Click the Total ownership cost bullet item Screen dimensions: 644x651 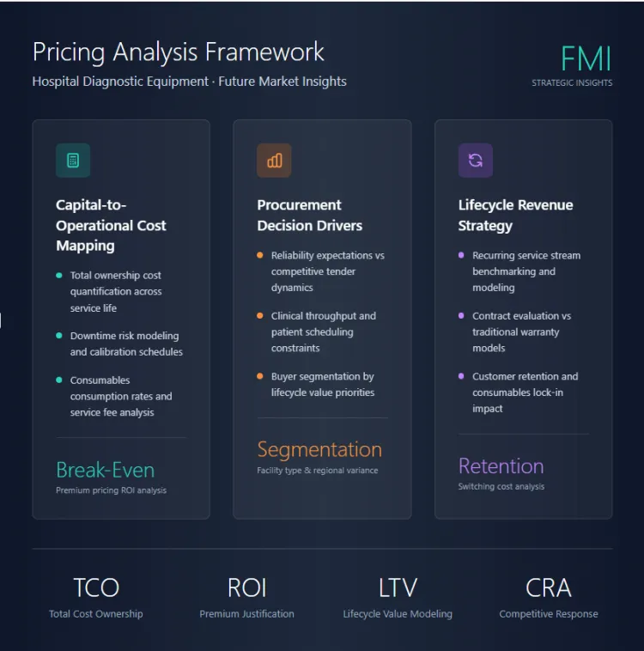tap(115, 291)
